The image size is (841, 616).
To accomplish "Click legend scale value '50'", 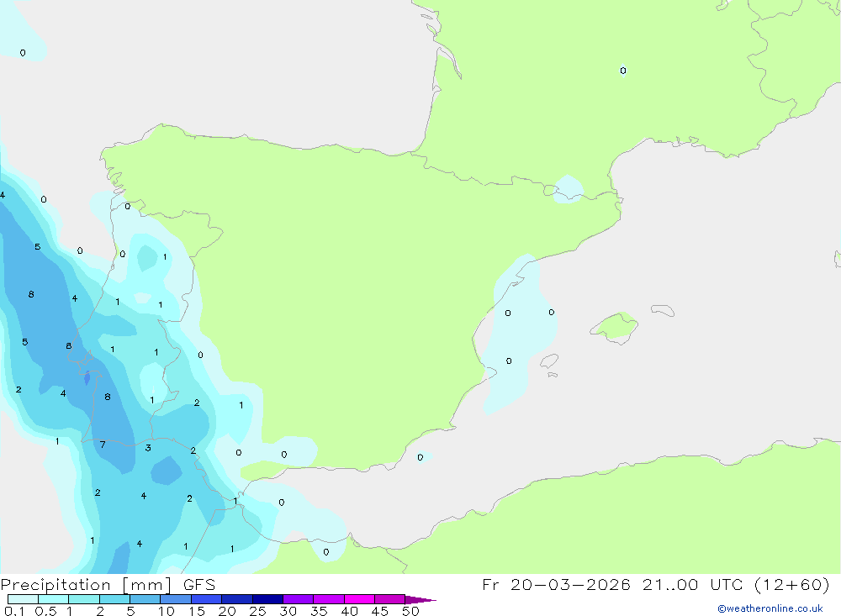I will point(410,611).
